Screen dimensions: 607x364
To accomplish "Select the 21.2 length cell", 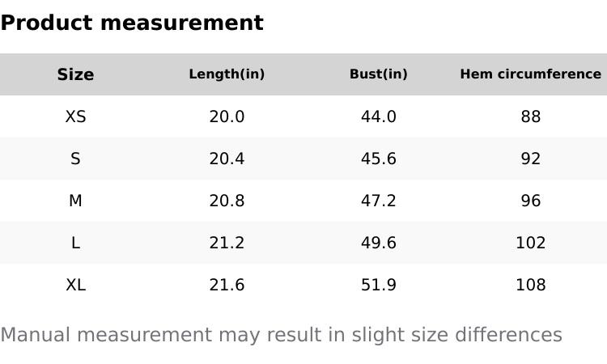I will coord(227,243).
